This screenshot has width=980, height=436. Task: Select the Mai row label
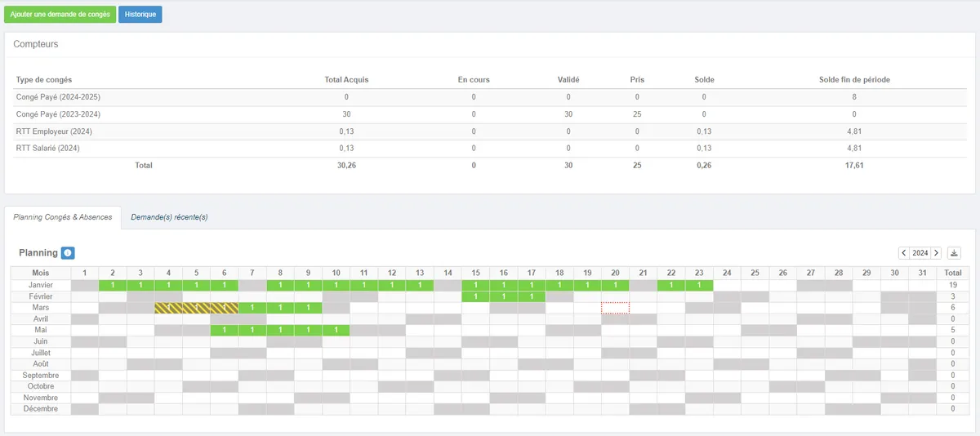[x=41, y=330]
